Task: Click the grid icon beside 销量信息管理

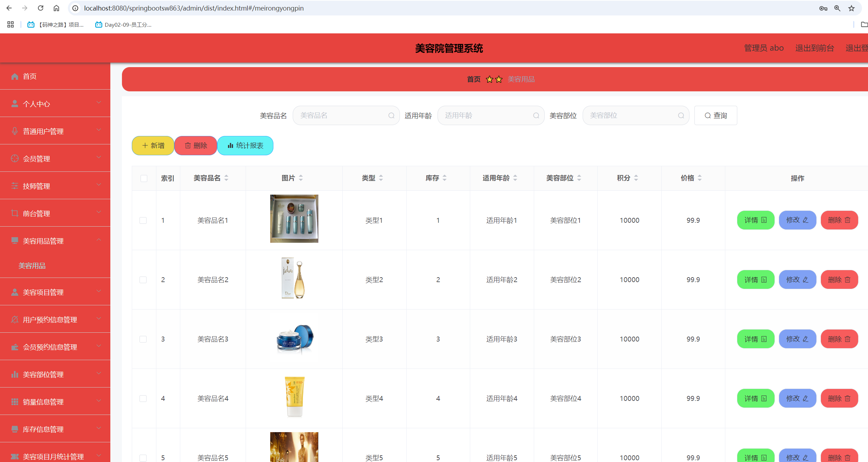Action: pyautogui.click(x=15, y=401)
